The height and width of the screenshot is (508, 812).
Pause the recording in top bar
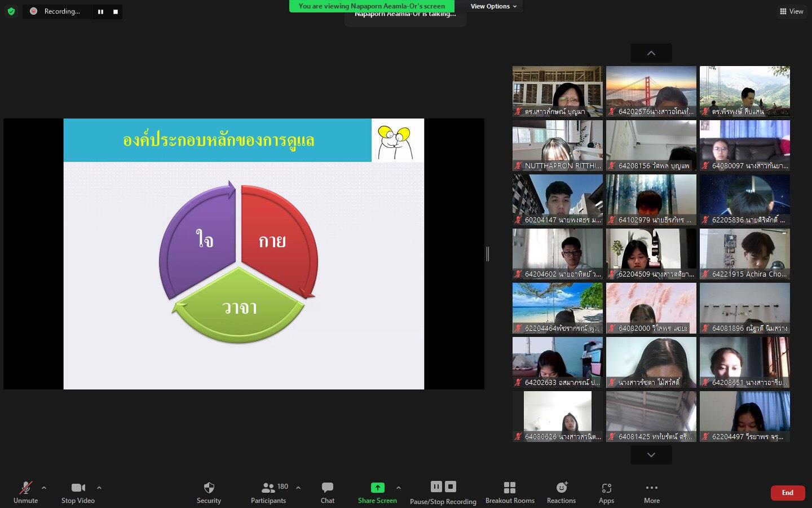pos(100,11)
